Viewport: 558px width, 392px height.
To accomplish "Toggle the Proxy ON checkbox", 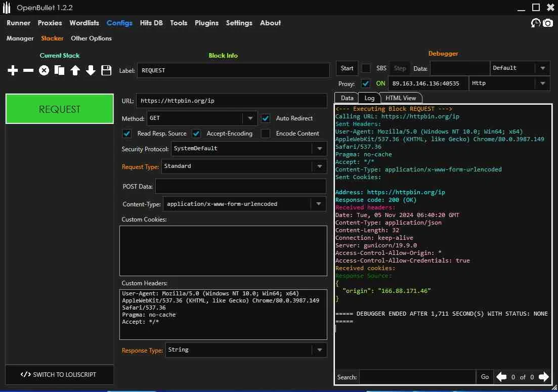I will click(365, 83).
